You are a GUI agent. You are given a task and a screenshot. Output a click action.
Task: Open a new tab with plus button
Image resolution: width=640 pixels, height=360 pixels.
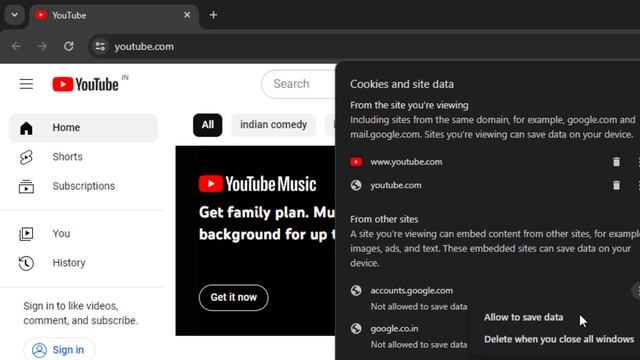tap(213, 15)
